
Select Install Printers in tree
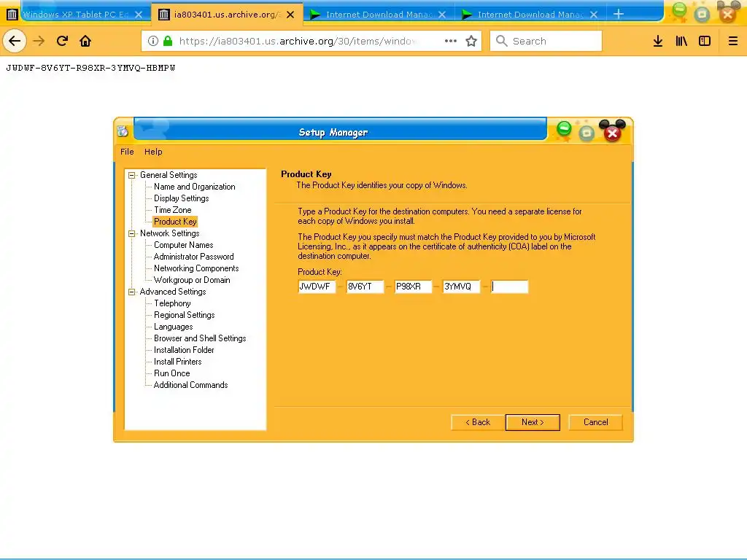pyautogui.click(x=177, y=362)
